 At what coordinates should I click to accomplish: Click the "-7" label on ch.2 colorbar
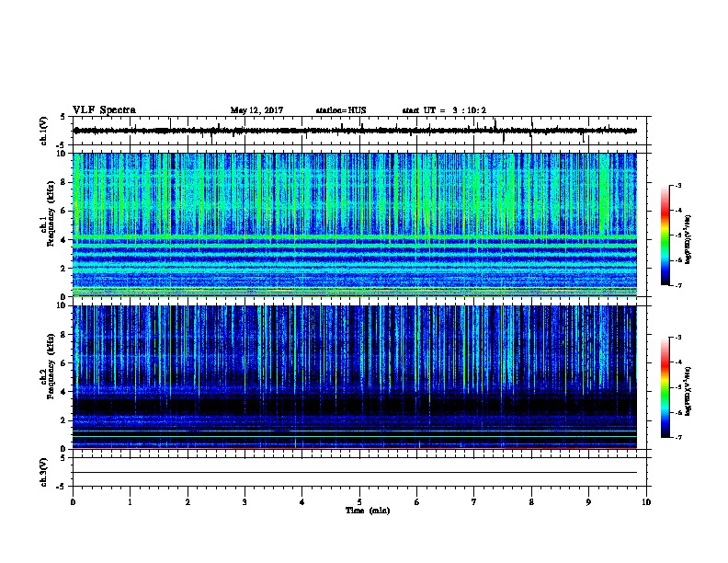click(677, 438)
